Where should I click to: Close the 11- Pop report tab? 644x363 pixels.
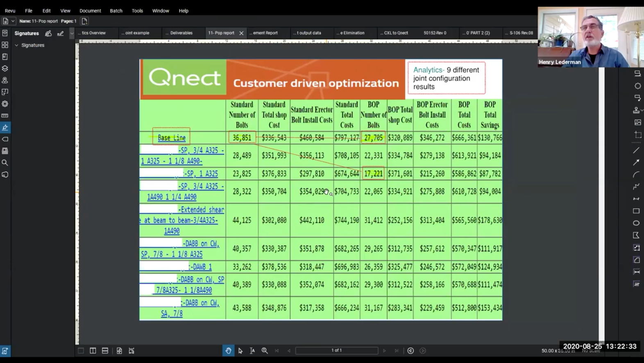(241, 33)
